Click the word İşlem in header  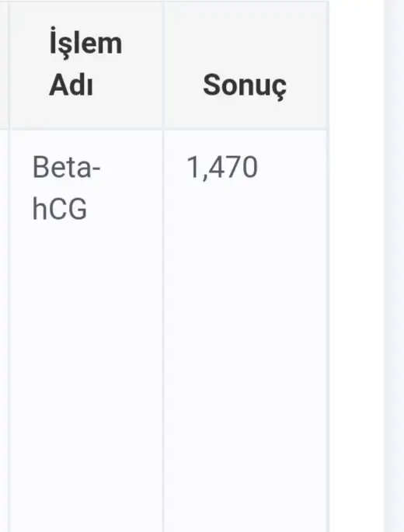coord(86,43)
